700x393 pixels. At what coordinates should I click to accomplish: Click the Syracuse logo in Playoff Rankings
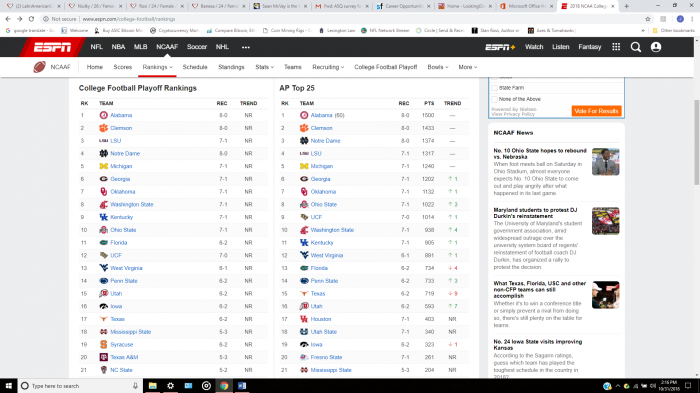click(x=104, y=345)
